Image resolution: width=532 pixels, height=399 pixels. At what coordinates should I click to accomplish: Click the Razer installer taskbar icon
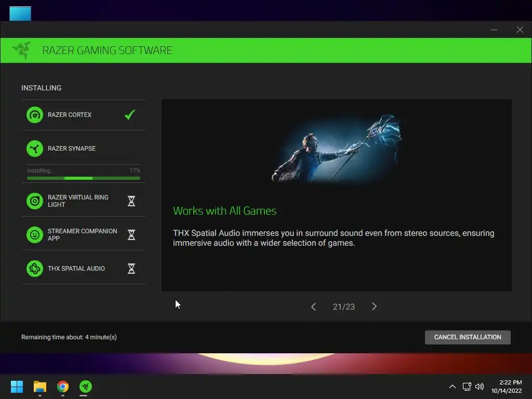point(86,387)
